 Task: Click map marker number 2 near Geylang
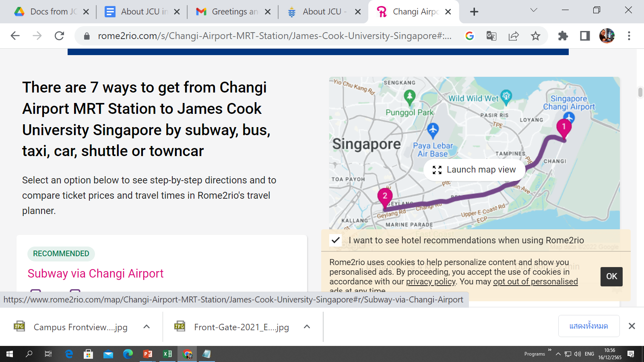(385, 197)
